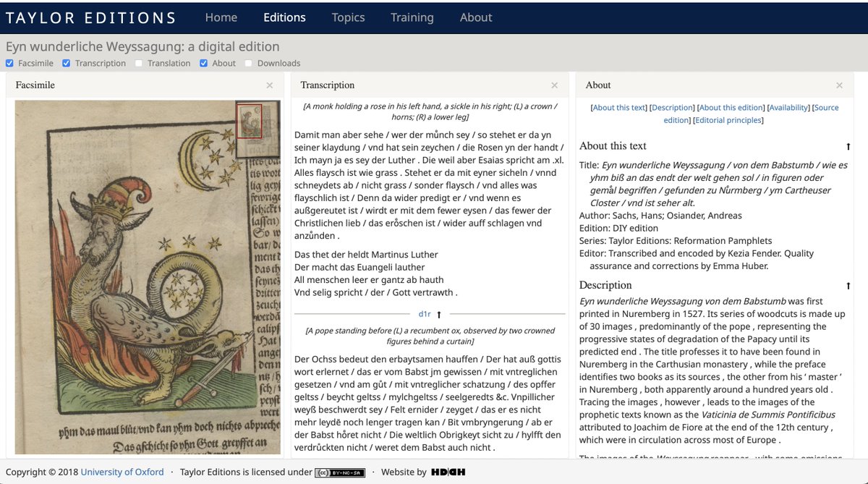Open the University of Oxford footer link
This screenshot has height=484, width=868.
click(x=122, y=472)
